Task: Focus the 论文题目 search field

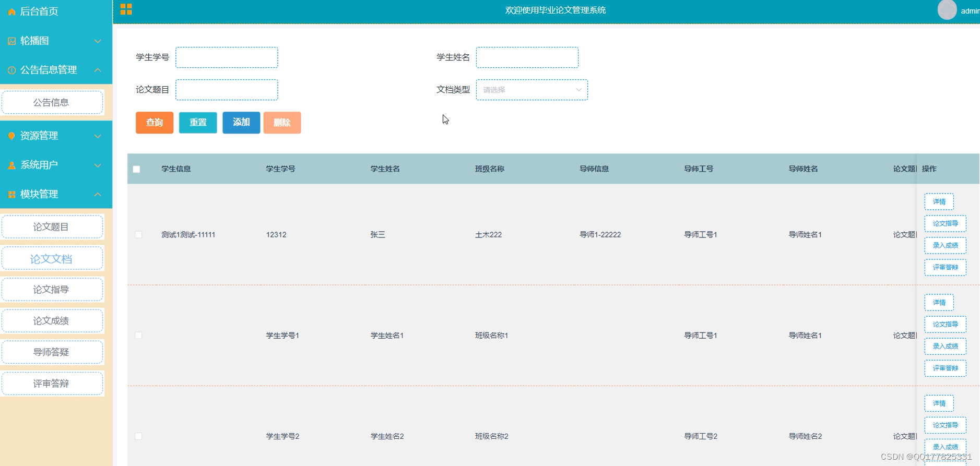Action: [x=227, y=90]
